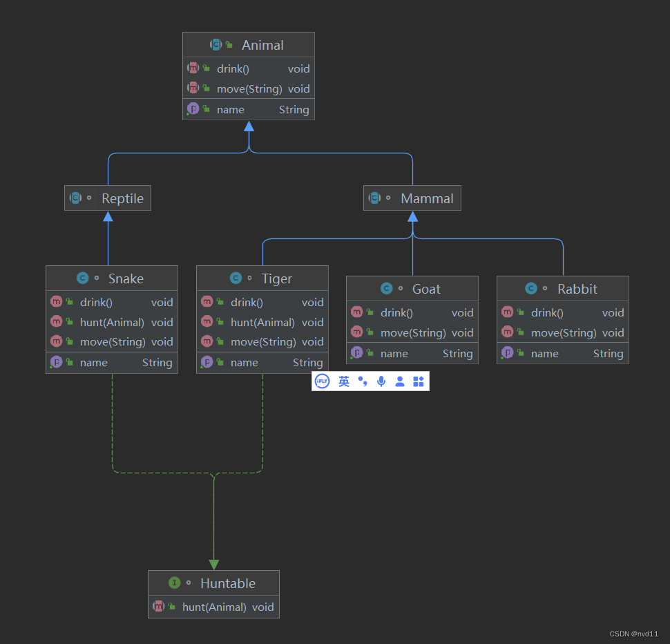Select the Goat class header

point(412,288)
